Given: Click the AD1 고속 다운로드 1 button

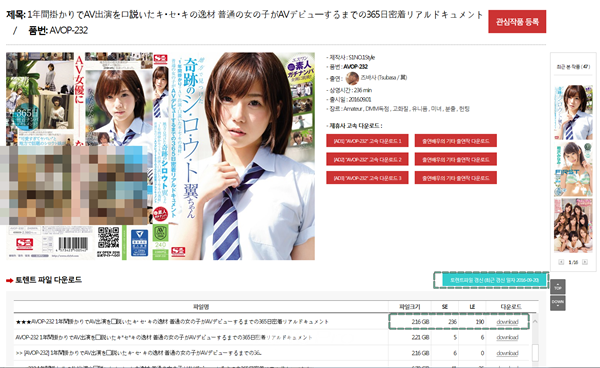Looking at the screenshot, I should [x=367, y=141].
